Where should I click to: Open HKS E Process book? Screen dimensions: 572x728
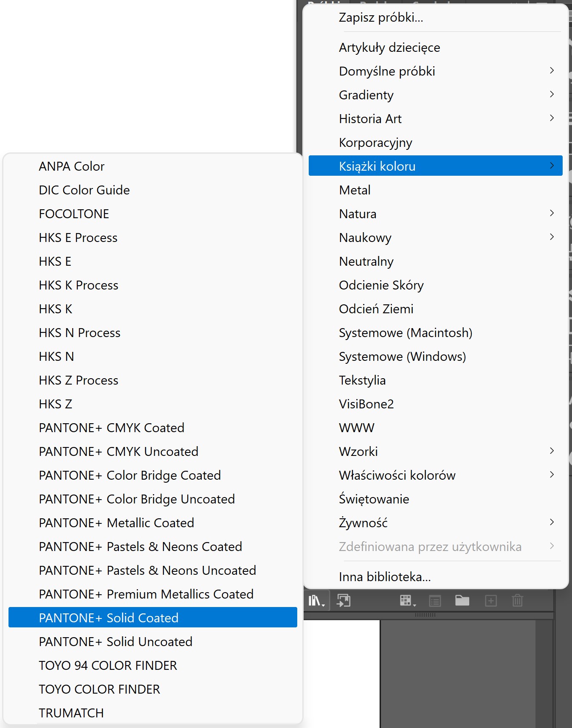click(x=153, y=238)
